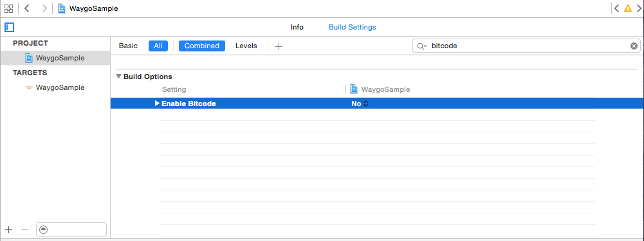
Task: Jump to previous issue arrow
Action: coord(616,8)
